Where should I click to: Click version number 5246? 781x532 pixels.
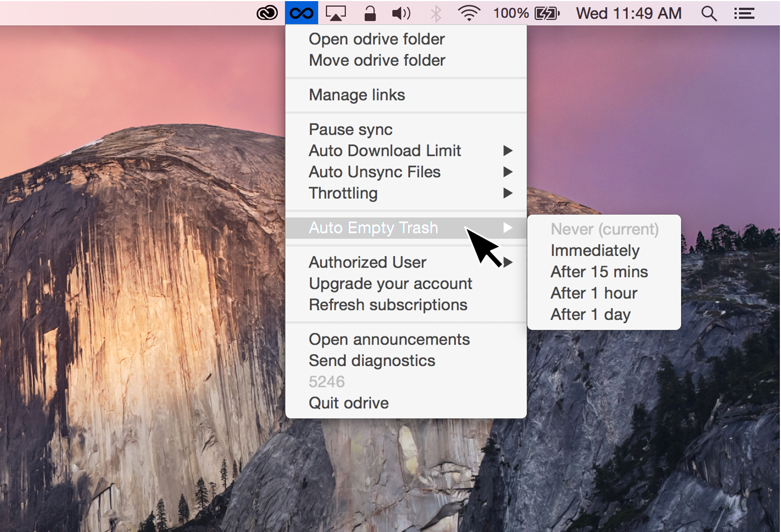point(327,382)
